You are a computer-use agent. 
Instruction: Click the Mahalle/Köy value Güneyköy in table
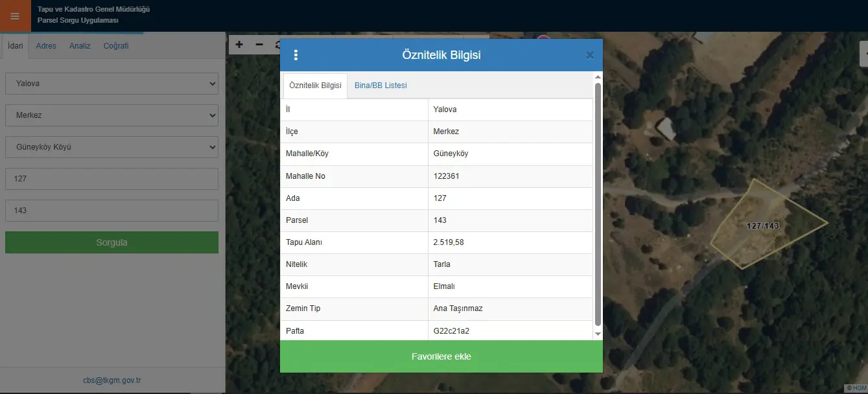[x=451, y=154]
